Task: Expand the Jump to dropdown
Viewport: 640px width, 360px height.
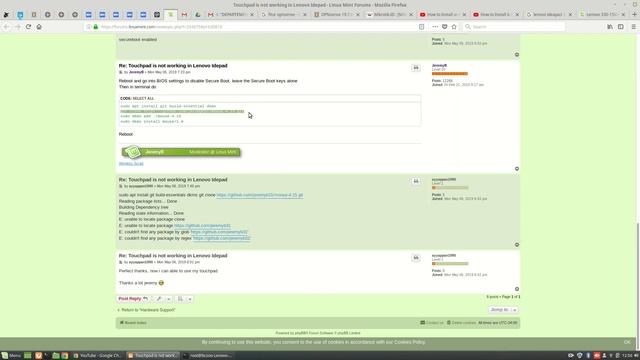Action: click(504, 310)
